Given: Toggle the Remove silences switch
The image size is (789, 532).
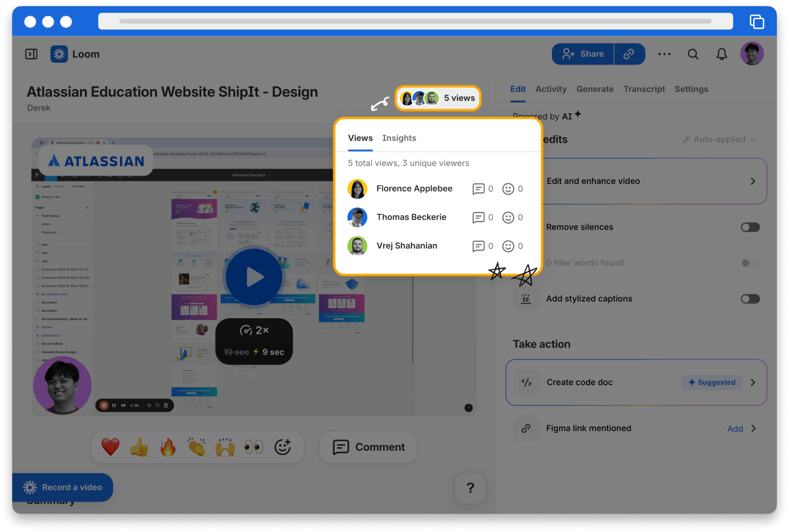Looking at the screenshot, I should click(x=750, y=227).
